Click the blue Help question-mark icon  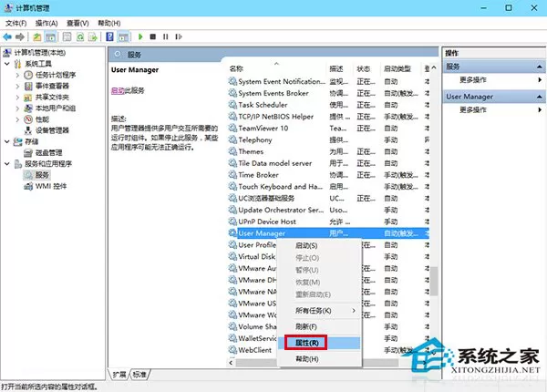(x=110, y=36)
